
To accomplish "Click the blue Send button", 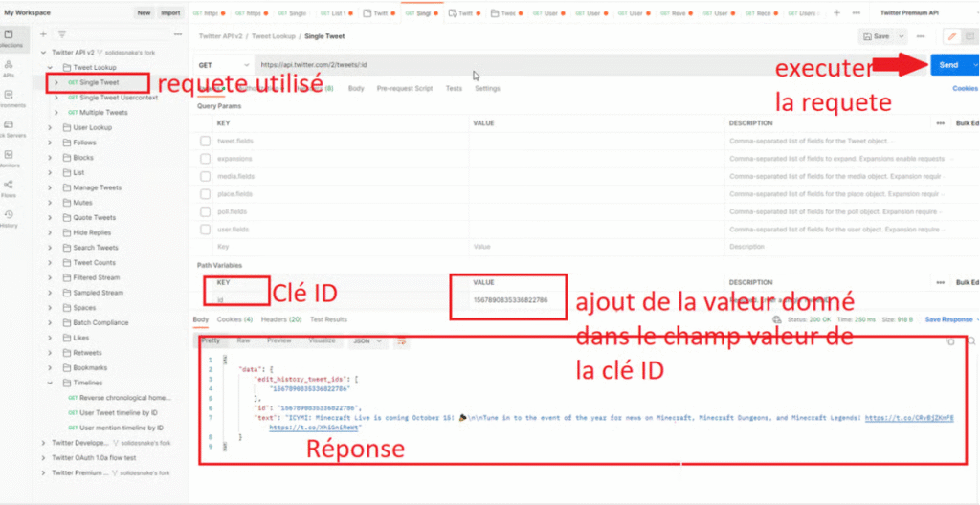I will point(948,65).
